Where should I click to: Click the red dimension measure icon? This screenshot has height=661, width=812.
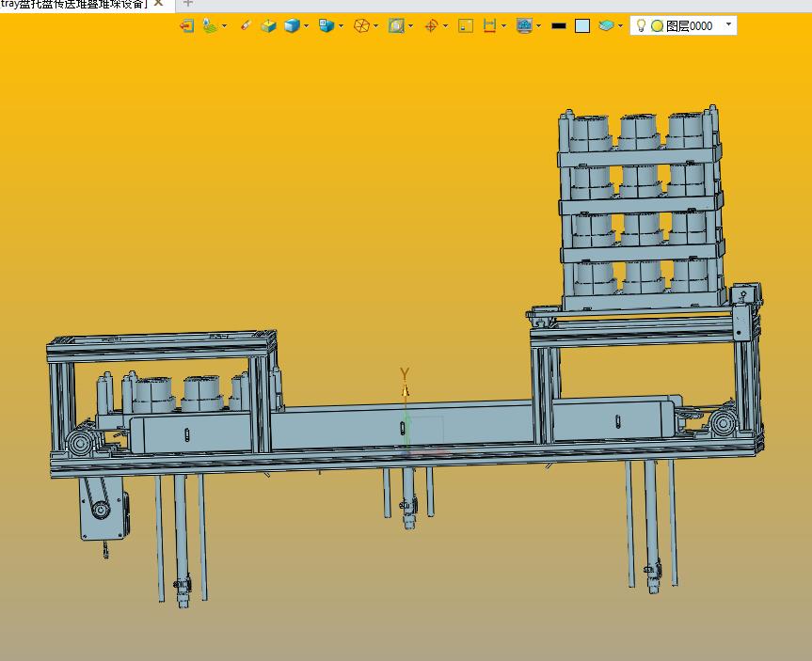[x=489, y=26]
